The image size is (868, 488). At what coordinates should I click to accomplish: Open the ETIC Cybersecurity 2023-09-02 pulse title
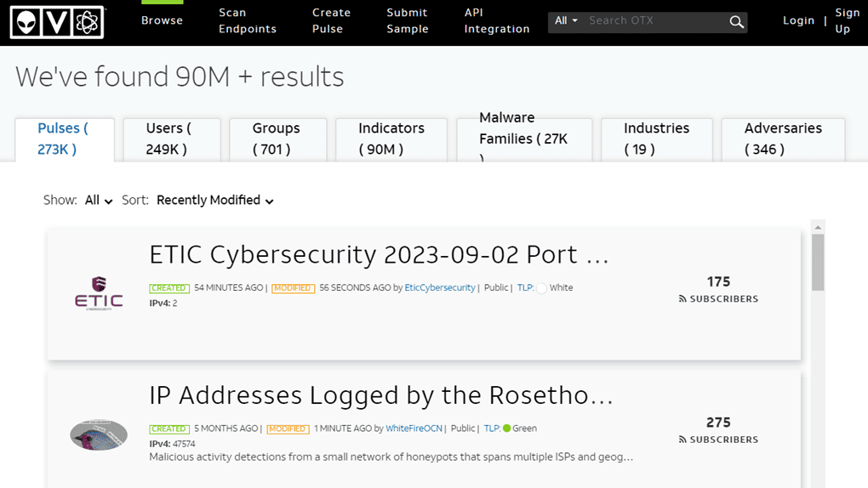[x=379, y=255]
